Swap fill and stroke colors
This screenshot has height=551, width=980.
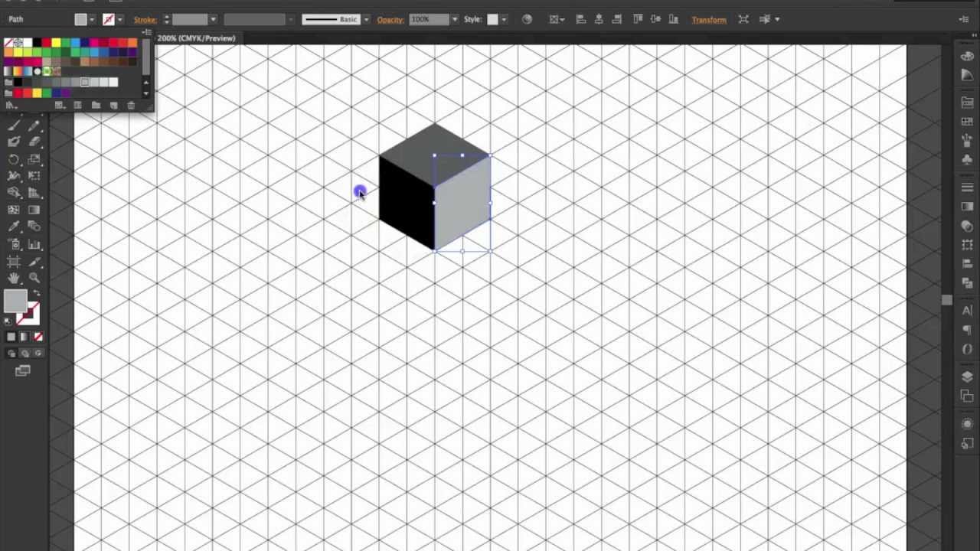coord(37,293)
